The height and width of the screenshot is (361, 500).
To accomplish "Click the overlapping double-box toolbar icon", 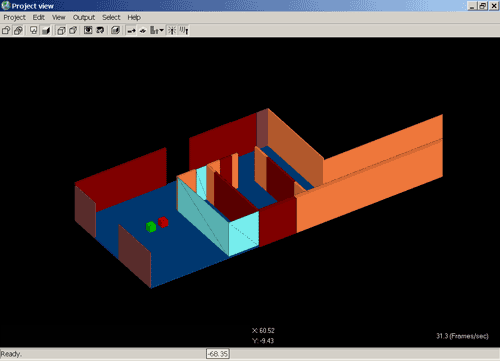I will 18,30.
